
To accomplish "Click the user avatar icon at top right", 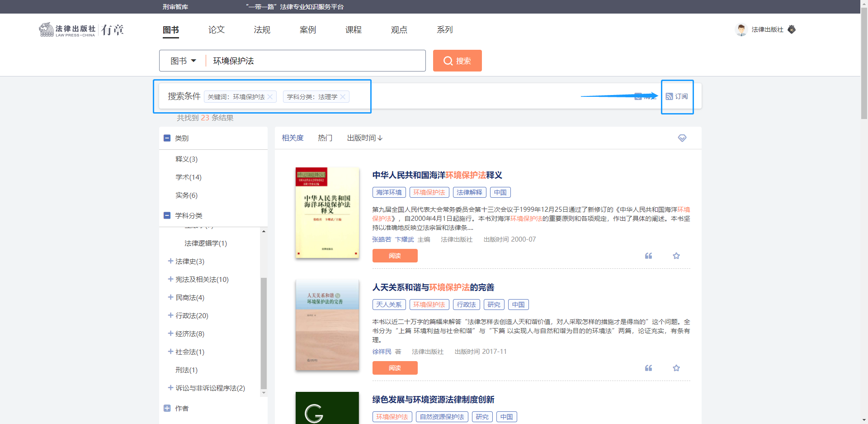I will coord(741,30).
